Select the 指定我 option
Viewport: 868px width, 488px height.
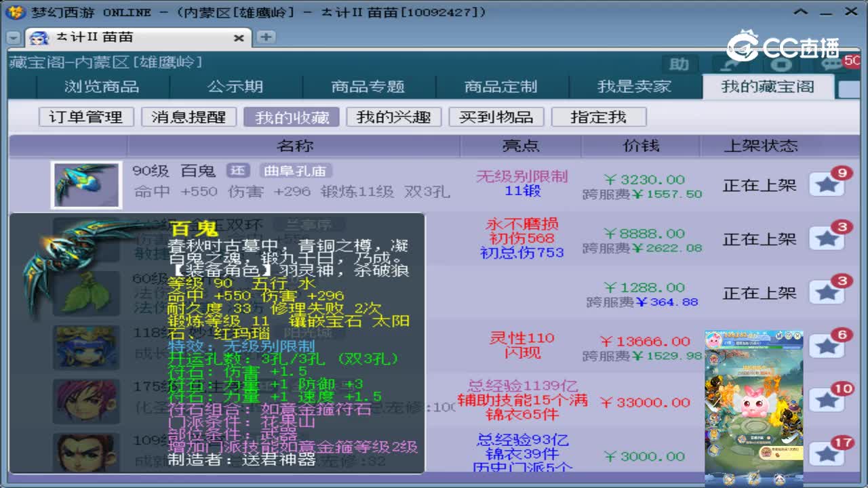click(x=599, y=117)
